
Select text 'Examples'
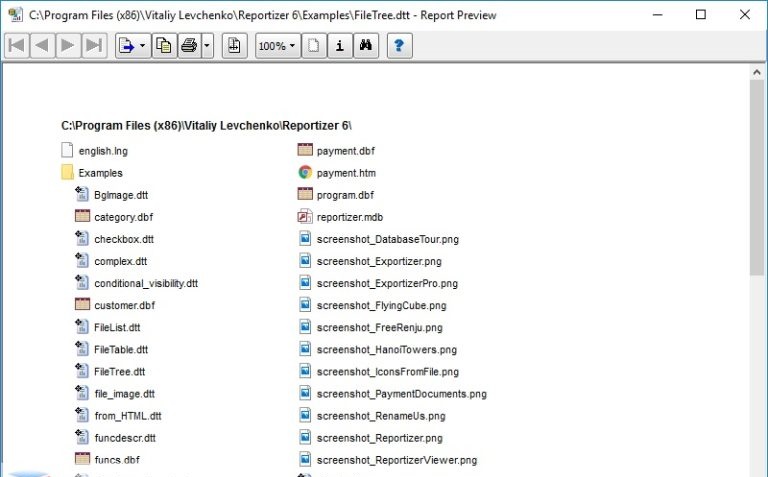tap(100, 173)
